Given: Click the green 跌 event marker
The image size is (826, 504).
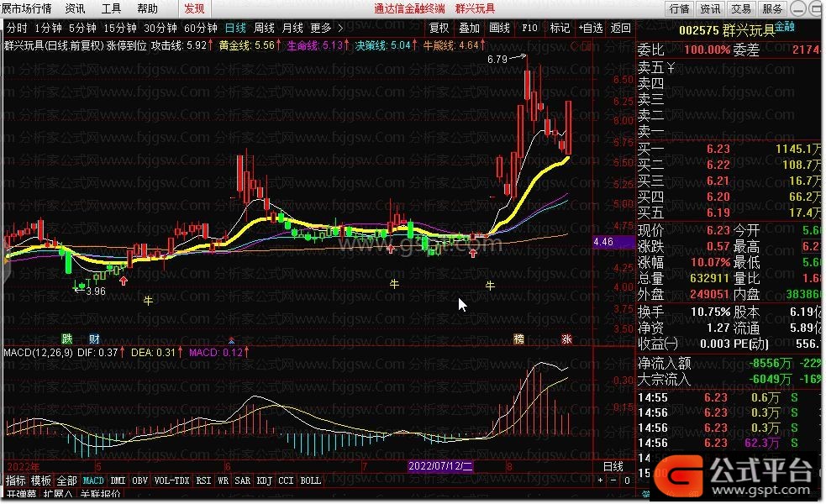Looking at the screenshot, I should click(67, 339).
